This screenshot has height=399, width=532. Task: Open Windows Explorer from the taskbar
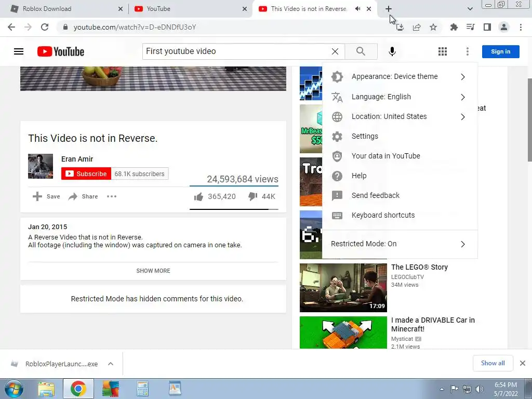[x=46, y=389]
